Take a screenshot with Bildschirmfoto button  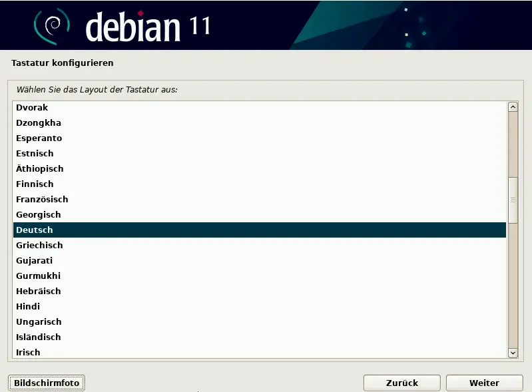point(47,383)
